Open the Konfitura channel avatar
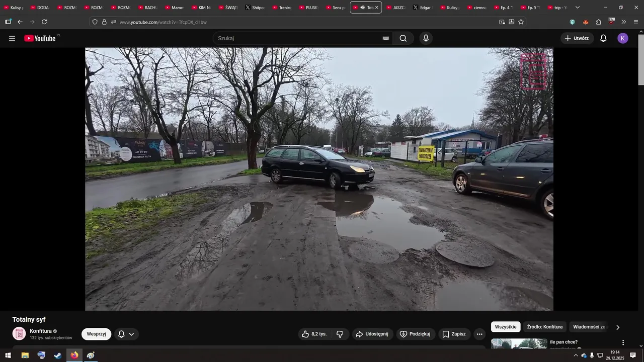 coord(19,334)
